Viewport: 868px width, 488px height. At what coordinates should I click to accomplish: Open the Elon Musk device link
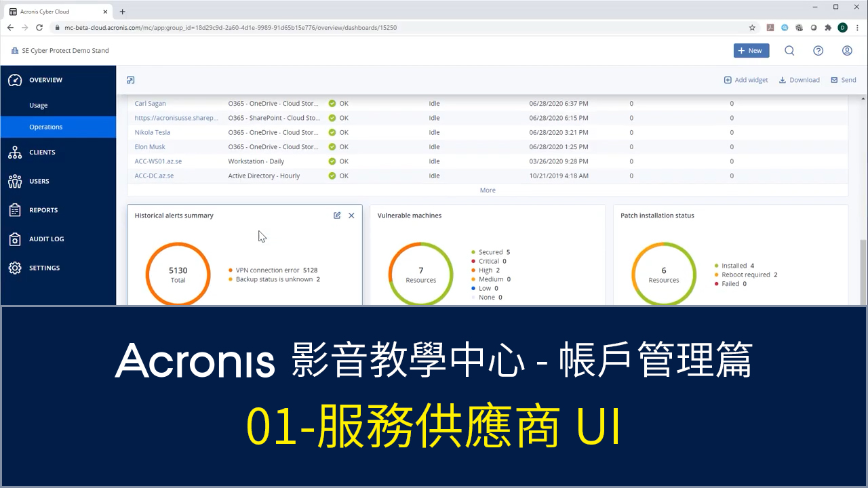pyautogui.click(x=150, y=147)
